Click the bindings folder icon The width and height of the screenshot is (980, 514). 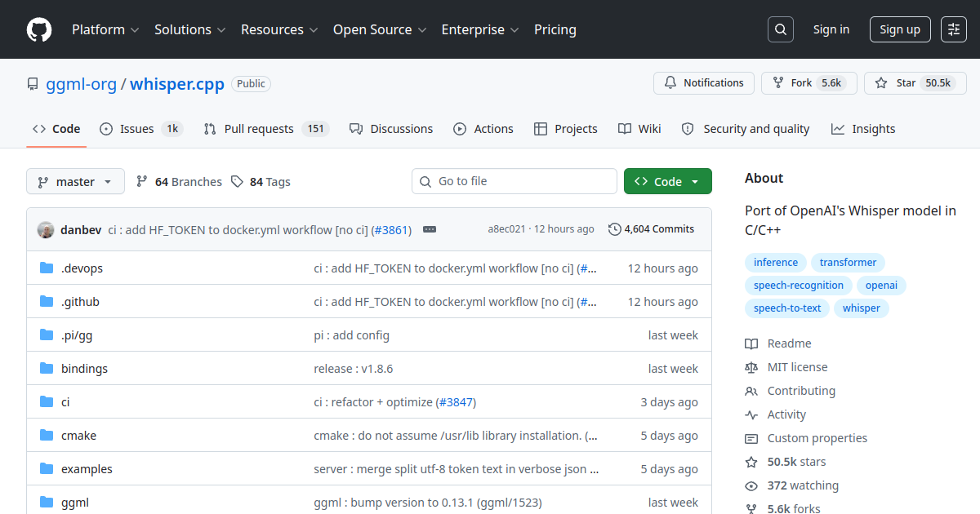(47, 369)
